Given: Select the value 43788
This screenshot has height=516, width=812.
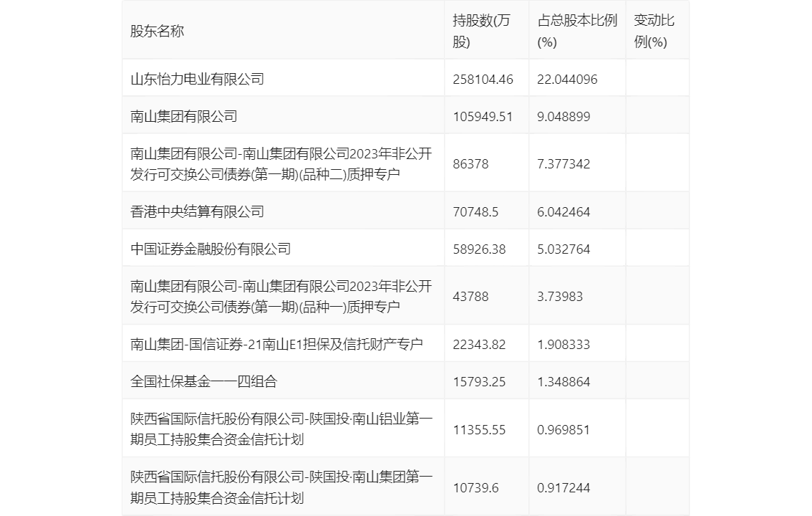Looking at the screenshot, I should click(470, 297).
